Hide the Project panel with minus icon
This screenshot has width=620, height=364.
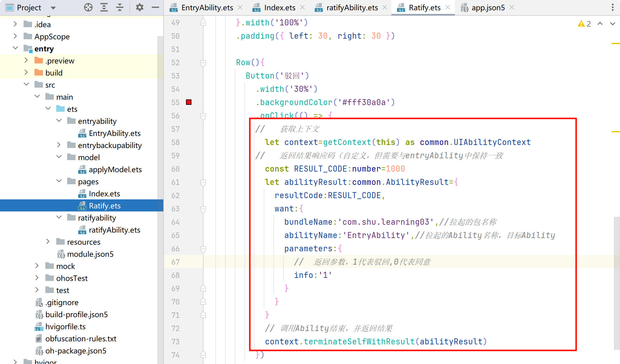pyautogui.click(x=155, y=8)
